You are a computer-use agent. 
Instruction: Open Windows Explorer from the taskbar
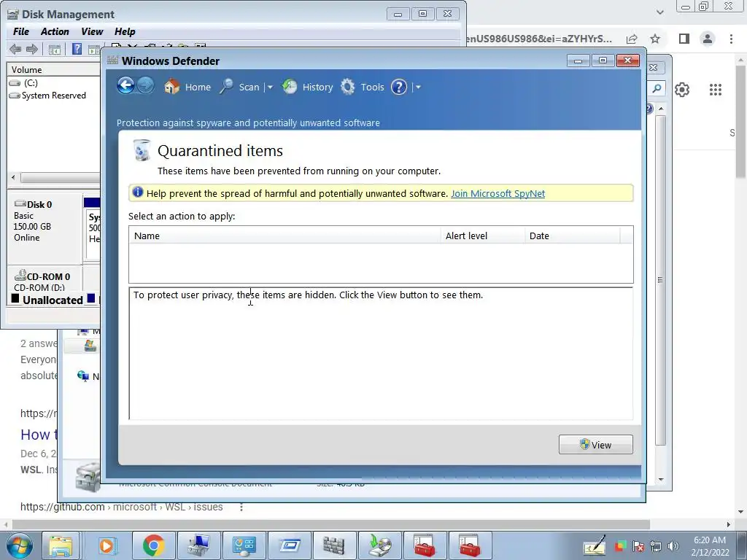point(61,546)
